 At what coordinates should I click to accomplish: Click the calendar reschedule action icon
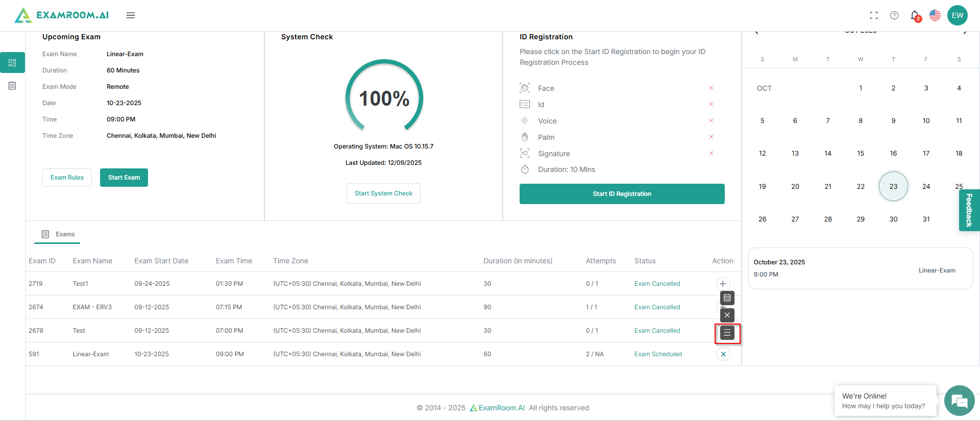[x=727, y=298]
